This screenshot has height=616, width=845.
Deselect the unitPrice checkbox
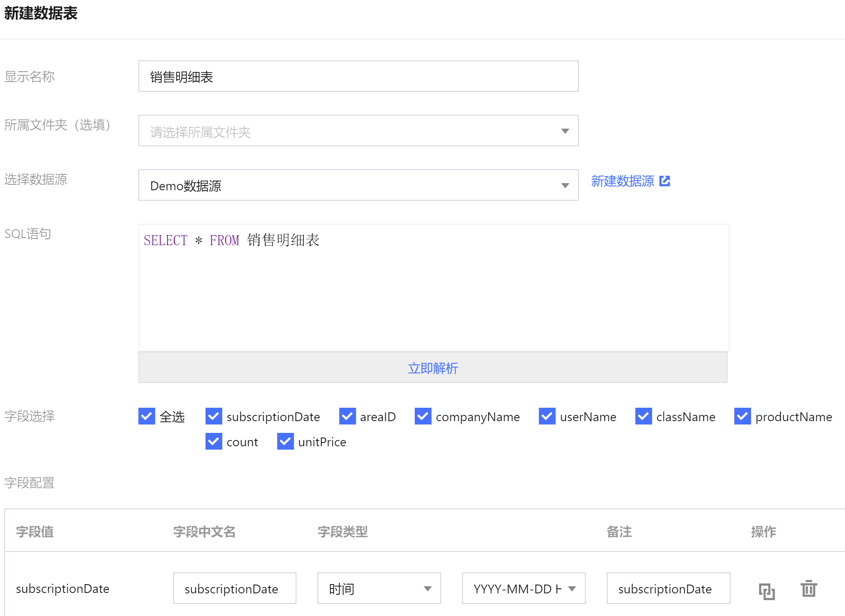286,442
